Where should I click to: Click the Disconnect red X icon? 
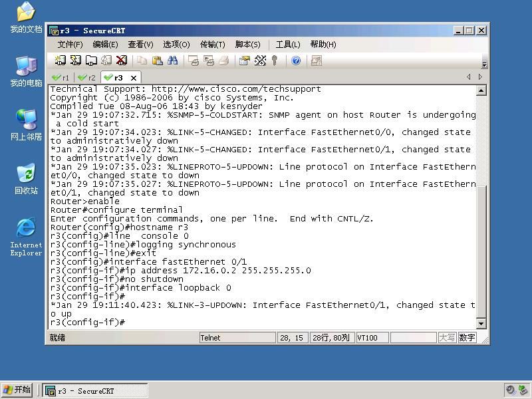122,61
